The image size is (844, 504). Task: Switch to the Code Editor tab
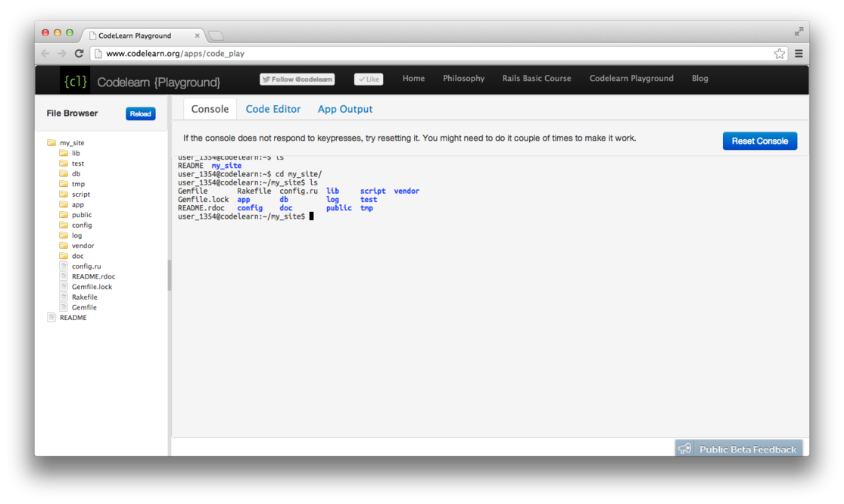coord(273,109)
